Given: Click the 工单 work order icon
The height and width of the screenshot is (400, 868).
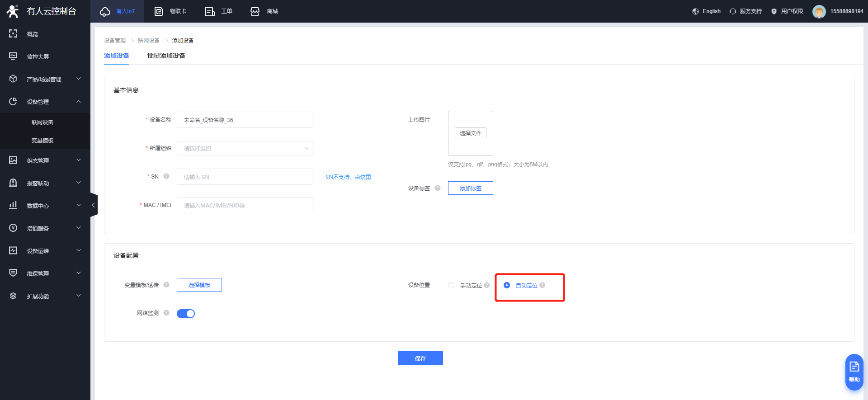Looking at the screenshot, I should click(x=210, y=11).
